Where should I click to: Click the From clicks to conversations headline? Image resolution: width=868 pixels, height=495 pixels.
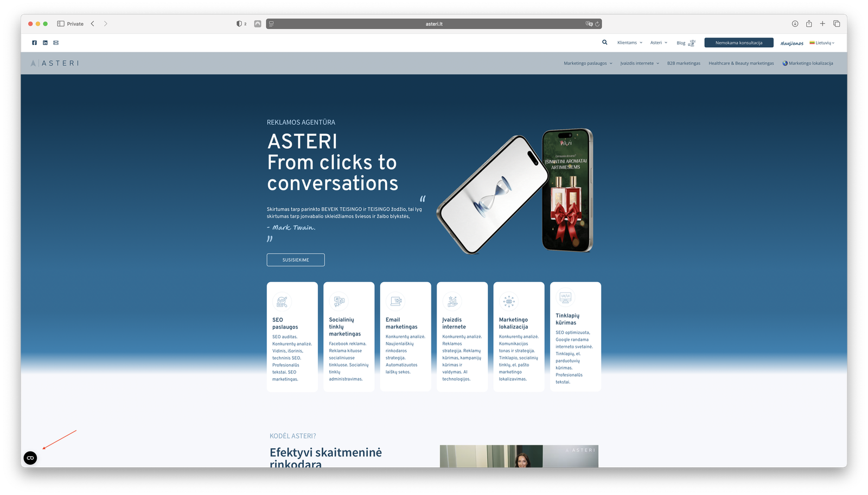point(333,173)
